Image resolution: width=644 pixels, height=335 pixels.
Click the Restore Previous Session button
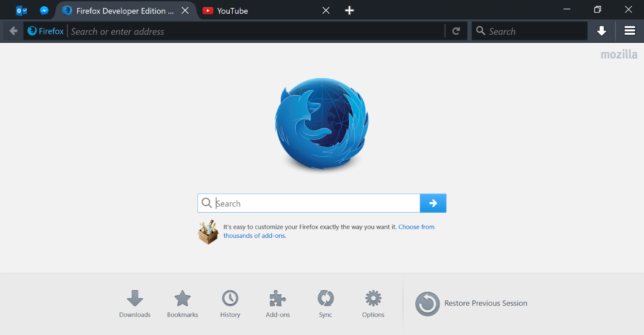point(471,303)
